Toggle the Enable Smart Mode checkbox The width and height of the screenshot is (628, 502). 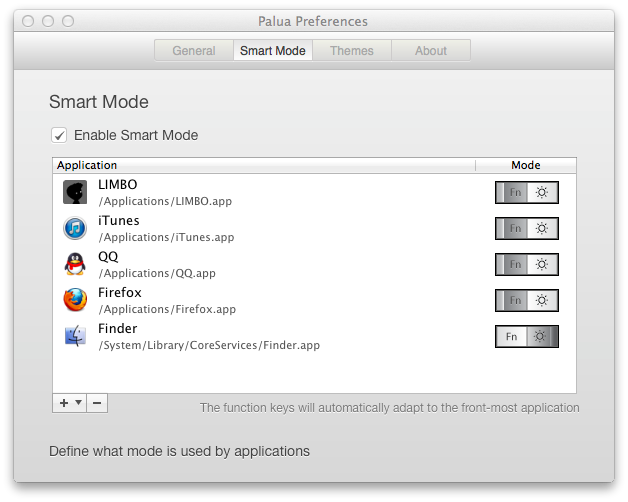tap(59, 135)
